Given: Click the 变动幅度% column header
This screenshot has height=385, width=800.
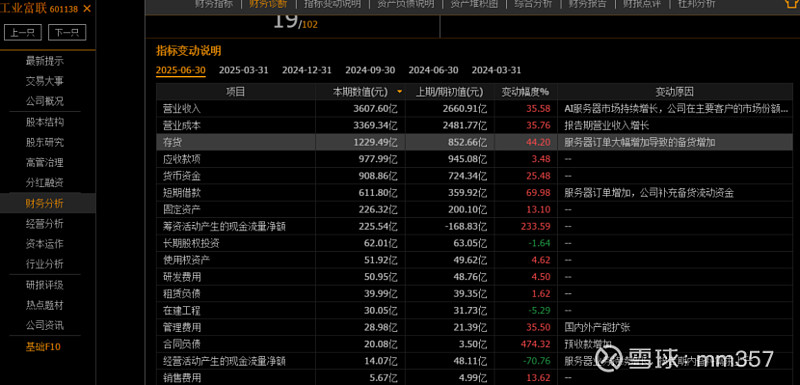Looking at the screenshot, I should point(526,92).
